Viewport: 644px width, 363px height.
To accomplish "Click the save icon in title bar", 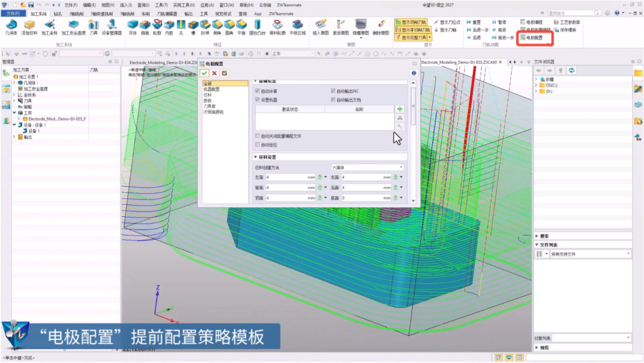I will point(31,5).
